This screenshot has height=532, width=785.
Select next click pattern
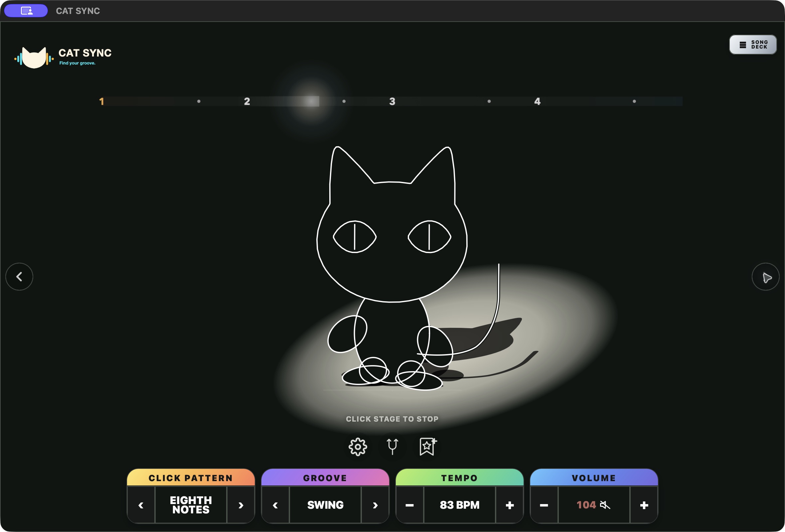tap(241, 505)
